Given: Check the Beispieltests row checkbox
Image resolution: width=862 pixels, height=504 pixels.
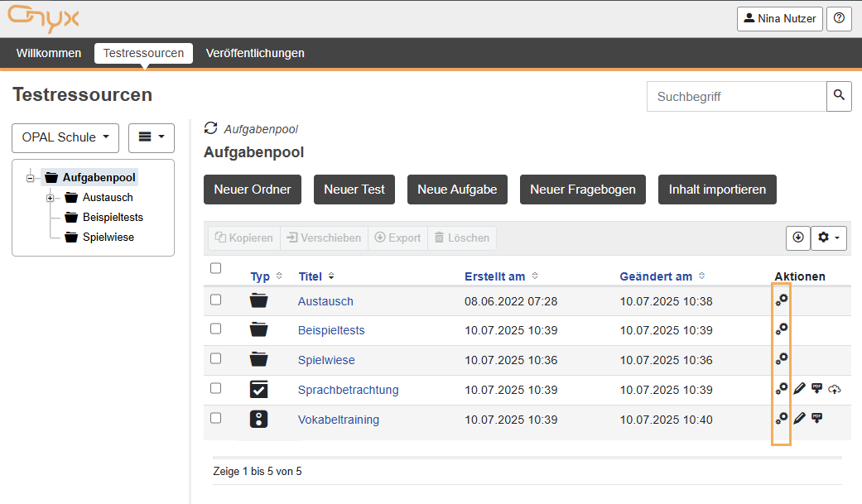Looking at the screenshot, I should point(216,329).
